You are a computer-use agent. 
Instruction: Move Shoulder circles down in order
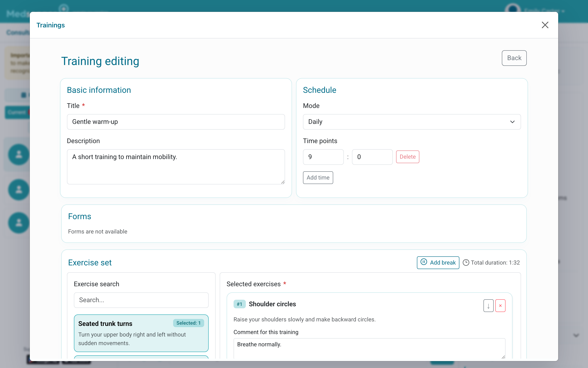488,306
